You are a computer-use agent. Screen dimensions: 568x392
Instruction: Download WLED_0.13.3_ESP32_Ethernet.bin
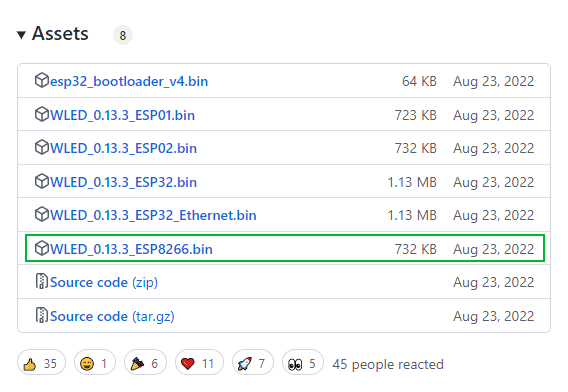pos(153,215)
